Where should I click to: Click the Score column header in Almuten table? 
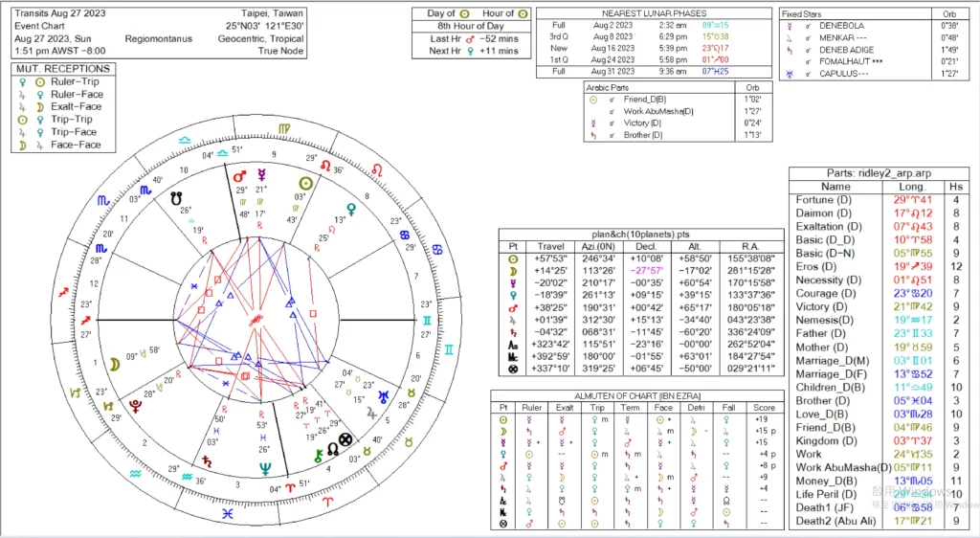click(760, 406)
